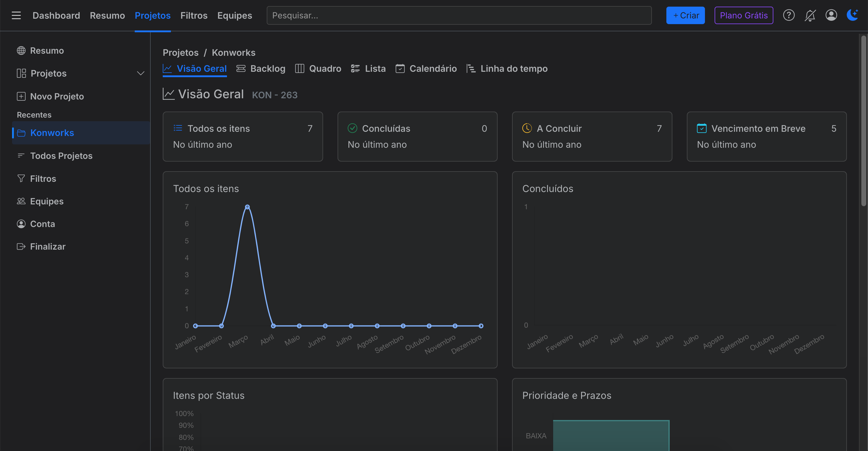Open the user profile avatar icon

pos(831,15)
